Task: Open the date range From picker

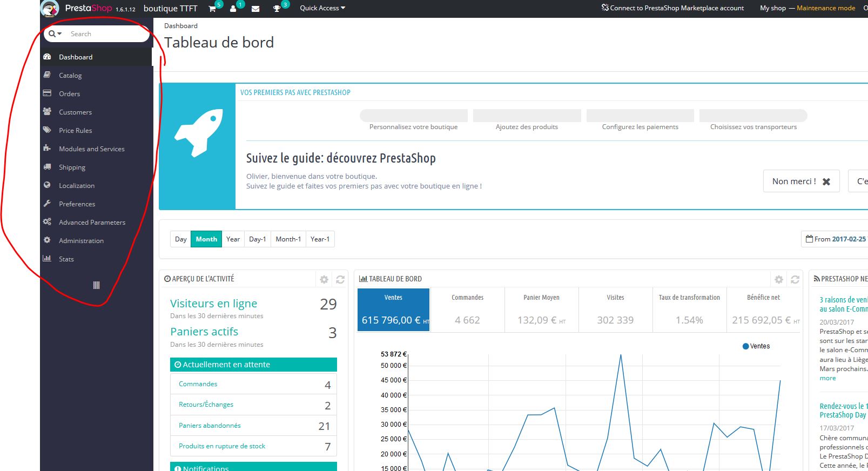Action: [835, 239]
